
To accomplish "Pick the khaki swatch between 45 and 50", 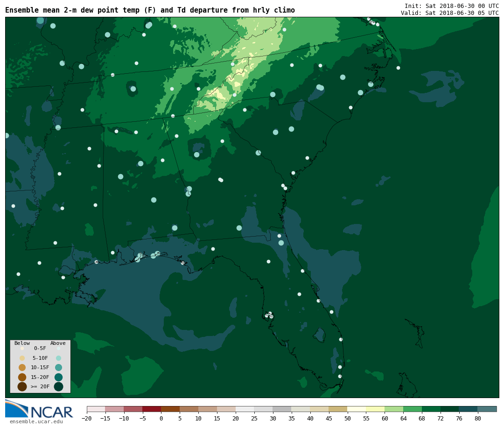I will tap(338, 409).
